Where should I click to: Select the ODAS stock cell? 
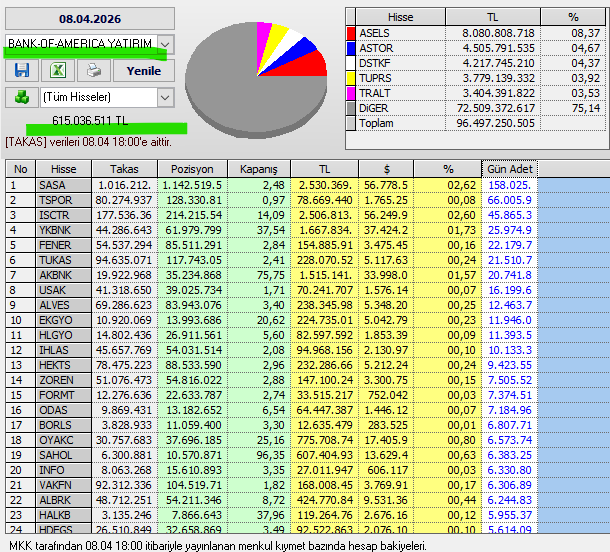(x=64, y=410)
